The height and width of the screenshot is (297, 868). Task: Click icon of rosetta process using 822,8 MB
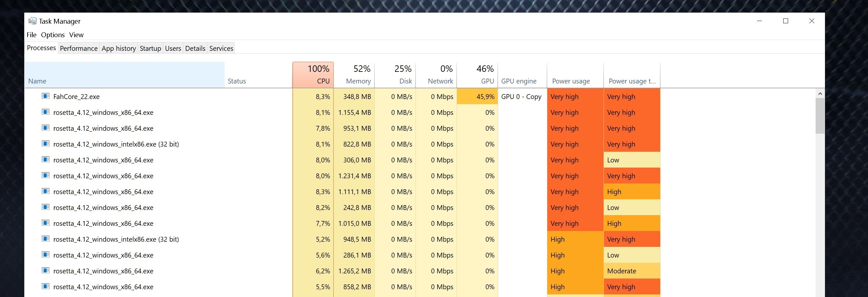click(x=46, y=144)
